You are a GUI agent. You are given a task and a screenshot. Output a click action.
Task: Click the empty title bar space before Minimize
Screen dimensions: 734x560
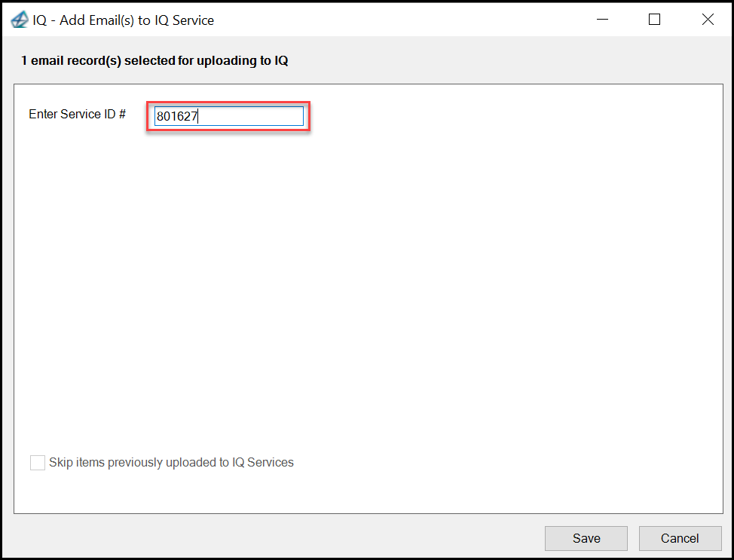[398, 20]
